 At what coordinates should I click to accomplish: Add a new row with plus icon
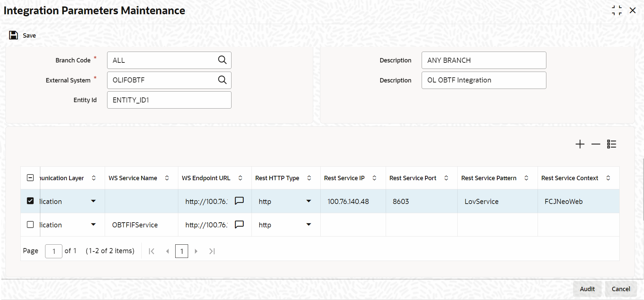pos(580,144)
